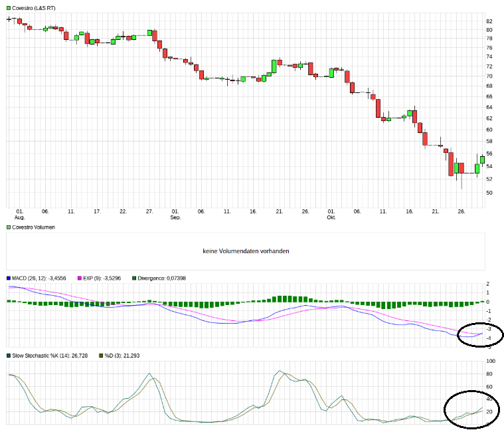The height and width of the screenshot is (432, 504).
Task: Click the Divergence: 0,07398 label
Action: (161, 278)
